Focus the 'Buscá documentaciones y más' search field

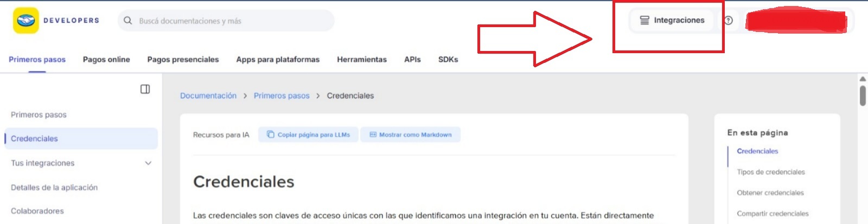coord(226,21)
